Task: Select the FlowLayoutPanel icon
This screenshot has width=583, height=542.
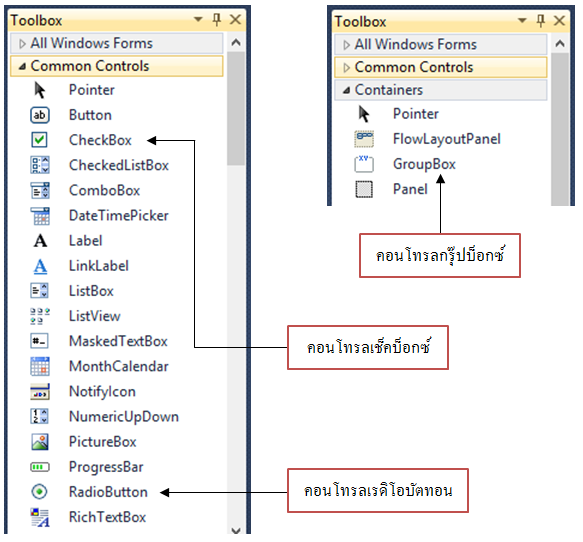Action: [x=364, y=139]
